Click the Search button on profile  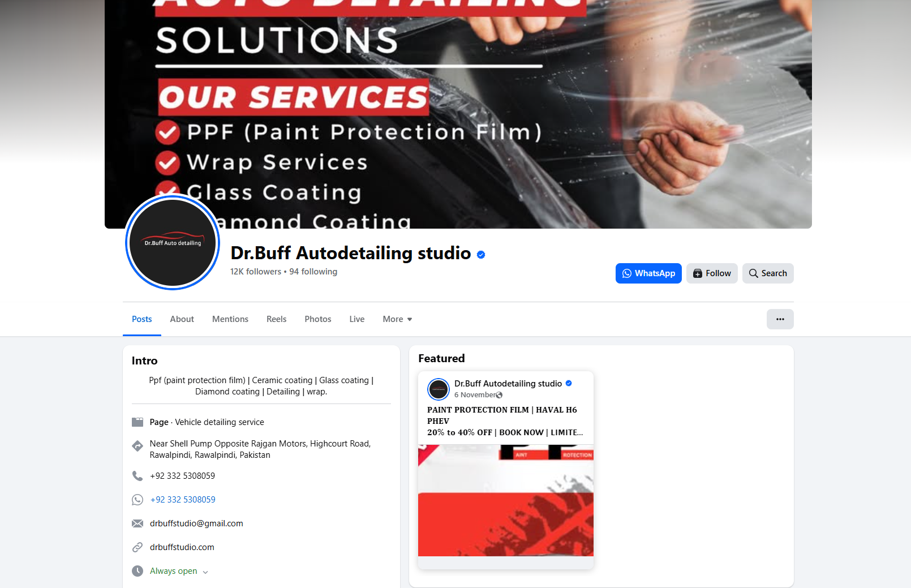click(768, 273)
